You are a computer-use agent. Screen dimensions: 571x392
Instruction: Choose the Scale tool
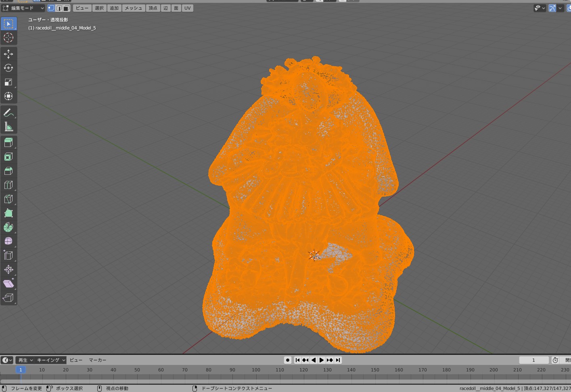click(x=8, y=82)
